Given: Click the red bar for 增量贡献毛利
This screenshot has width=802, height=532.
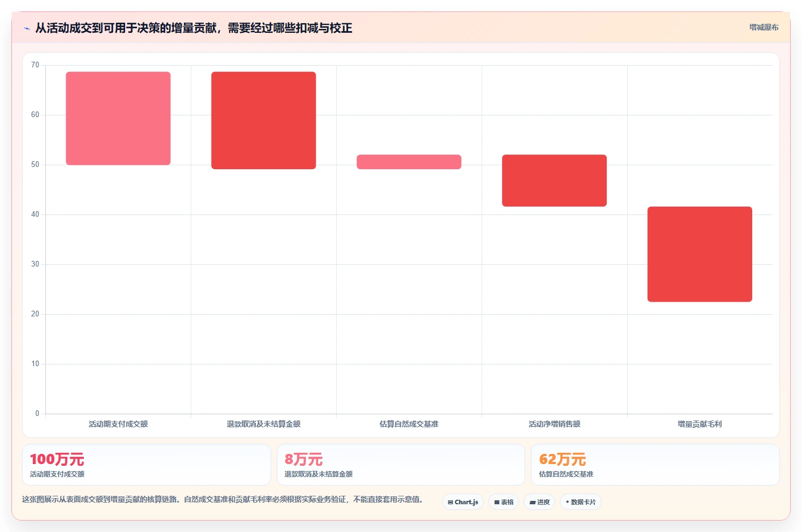Looking at the screenshot, I should pyautogui.click(x=700, y=254).
